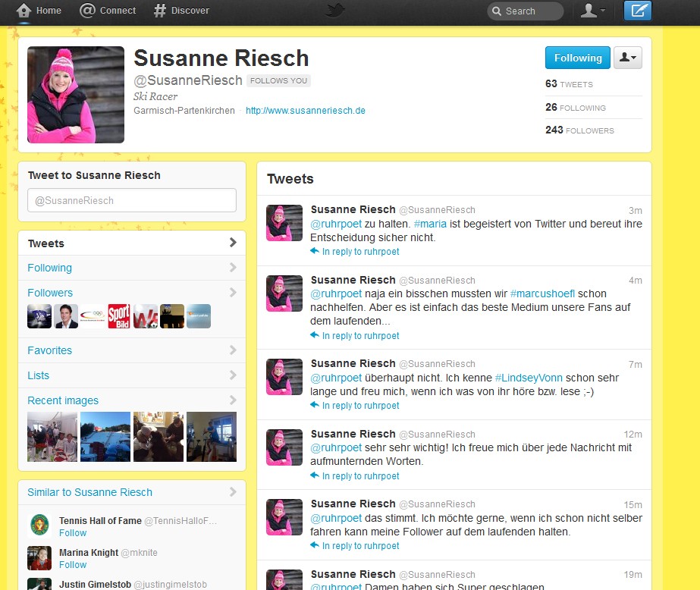View the 243 Followers stat

pyautogui.click(x=579, y=130)
